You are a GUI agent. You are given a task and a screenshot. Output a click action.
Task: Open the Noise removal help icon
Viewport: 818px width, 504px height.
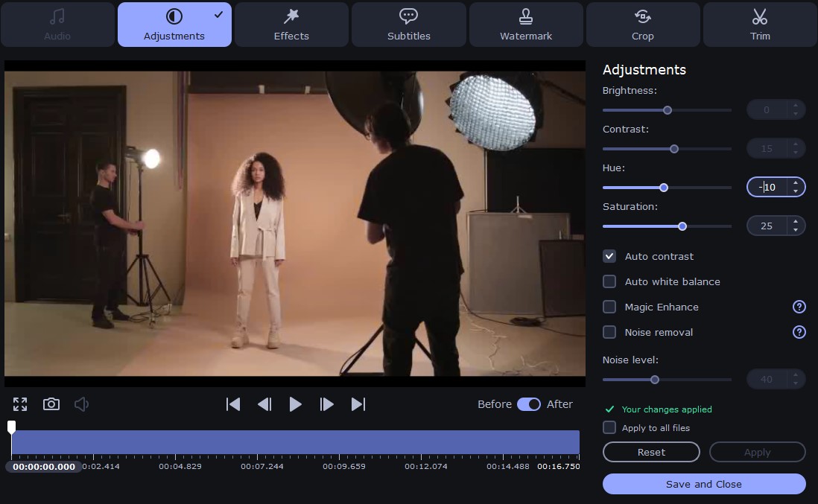tap(799, 332)
